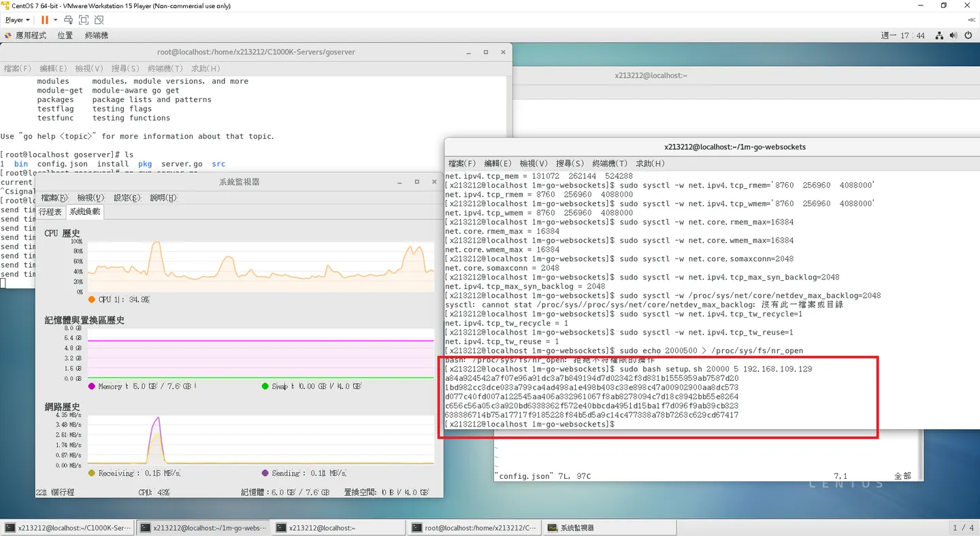Switch to the 行程表 processes tab

50,212
